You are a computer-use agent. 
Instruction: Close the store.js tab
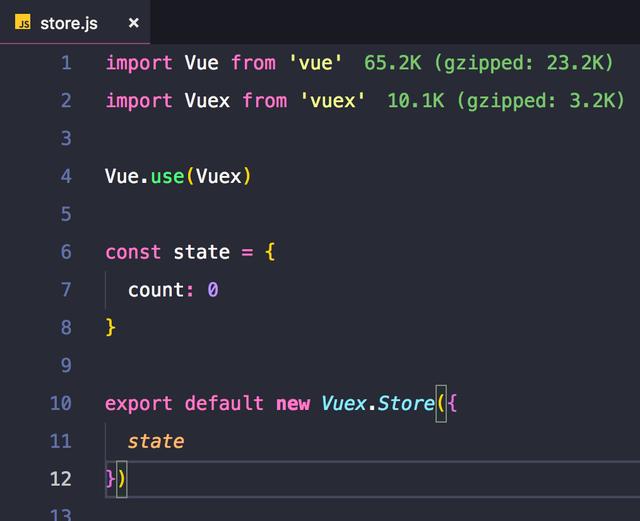tap(134, 23)
